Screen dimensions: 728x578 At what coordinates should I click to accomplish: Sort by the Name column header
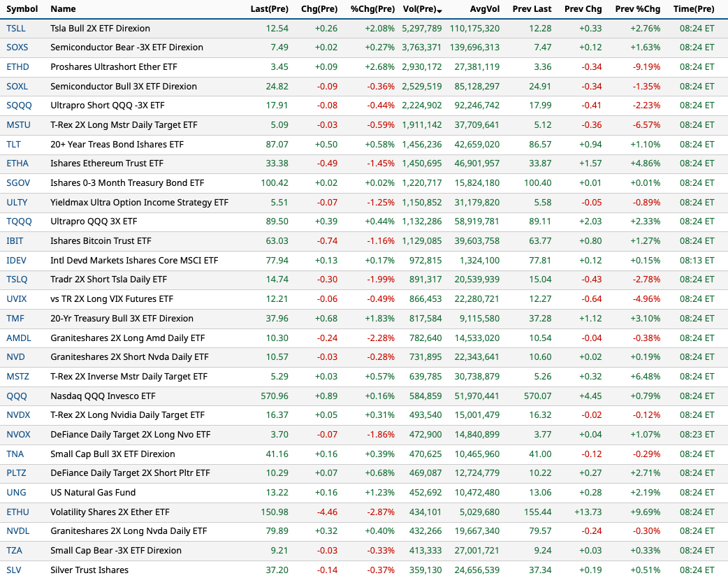pos(63,9)
